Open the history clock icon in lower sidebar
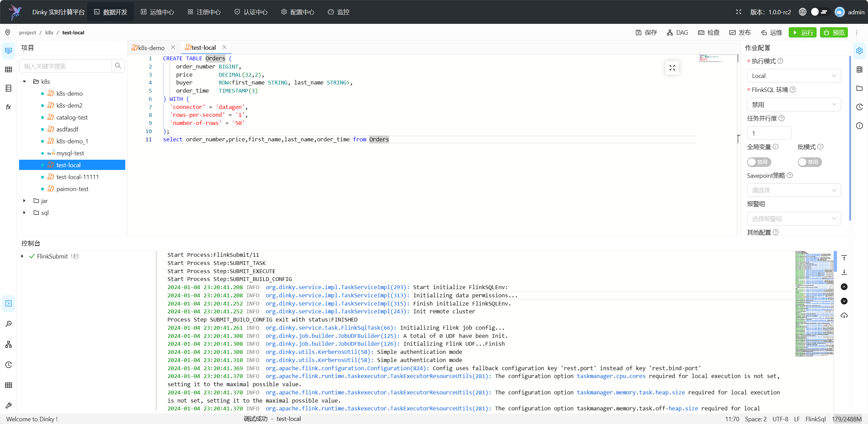Image resolution: width=868 pixels, height=424 pixels. (9, 365)
